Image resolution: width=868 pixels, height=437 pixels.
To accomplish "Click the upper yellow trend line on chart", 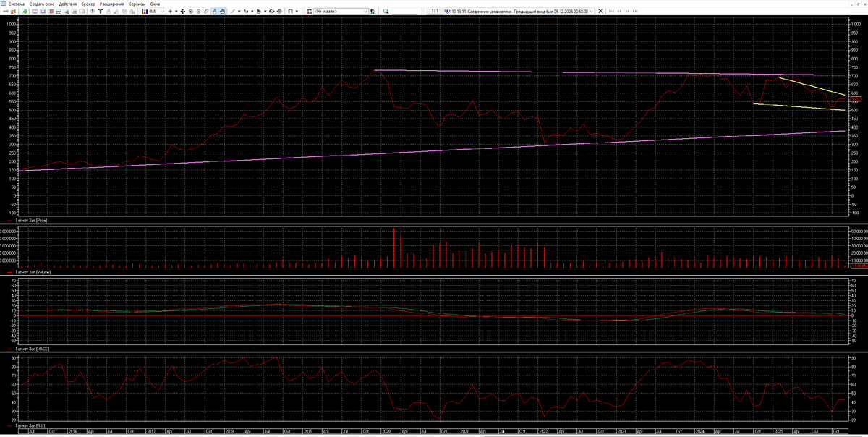I will click(812, 86).
